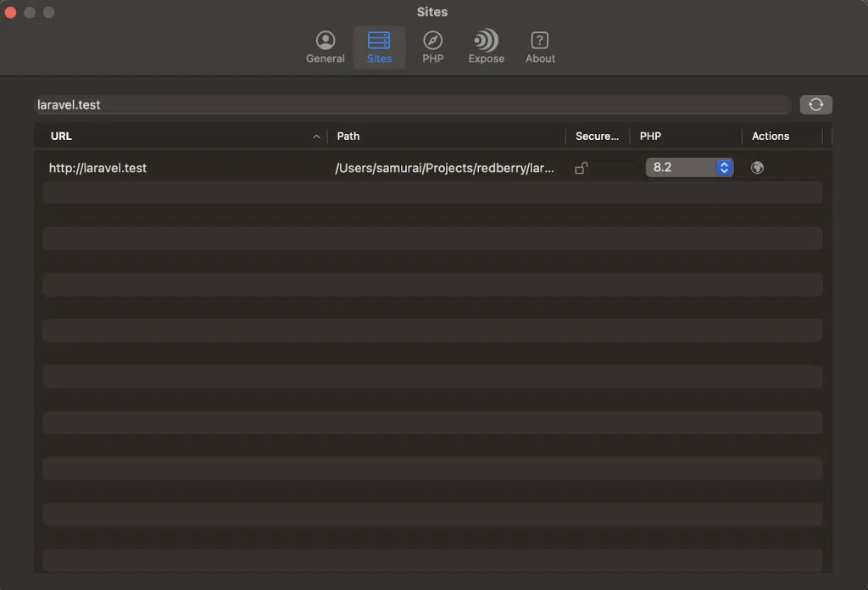Open the PHP compass tab in toolbar
The image size is (868, 590).
[x=432, y=47]
